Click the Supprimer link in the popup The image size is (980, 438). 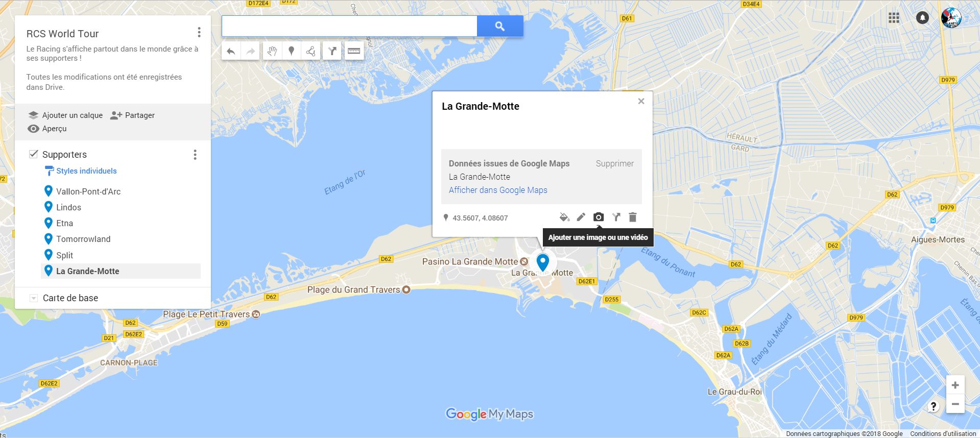[615, 163]
